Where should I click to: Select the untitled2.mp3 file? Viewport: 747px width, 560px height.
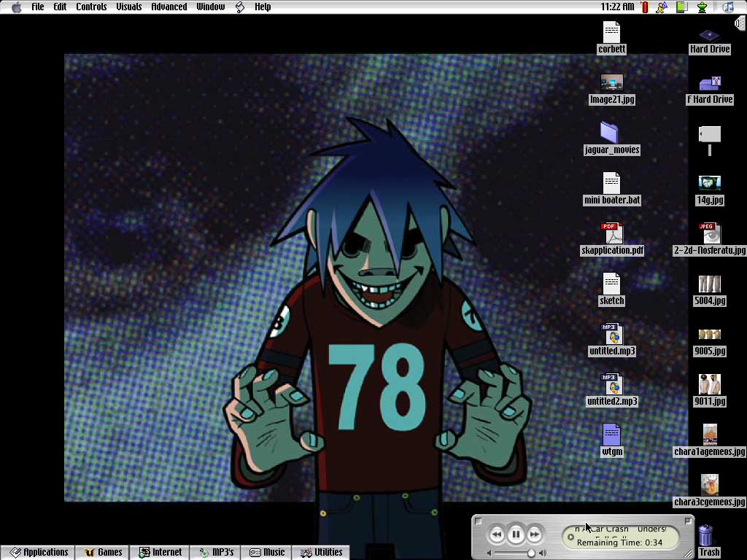(x=612, y=384)
